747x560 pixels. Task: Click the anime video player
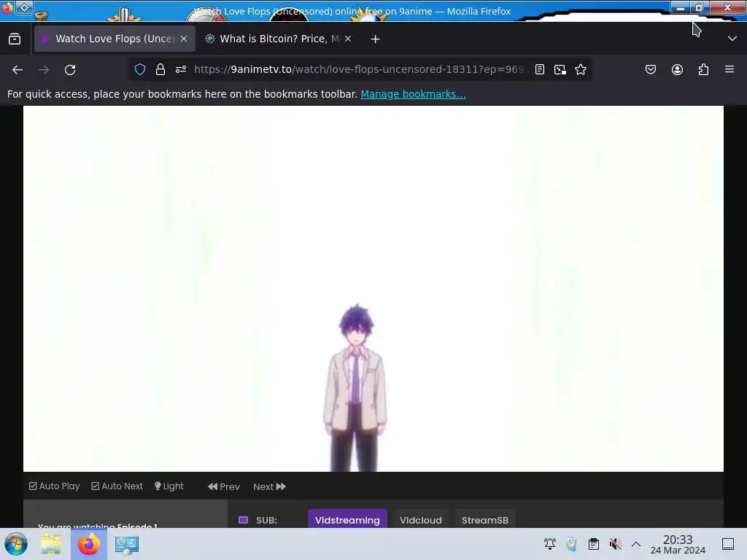click(373, 289)
